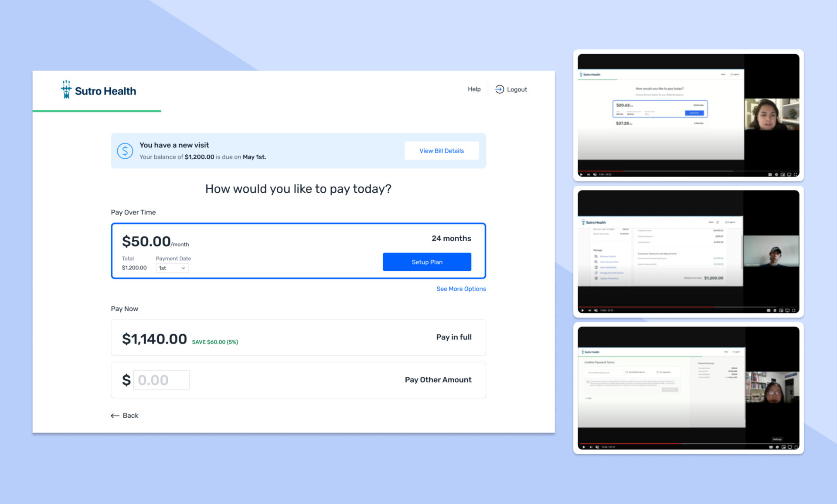Click the SAVE $60.00 (5%) text

click(215, 342)
